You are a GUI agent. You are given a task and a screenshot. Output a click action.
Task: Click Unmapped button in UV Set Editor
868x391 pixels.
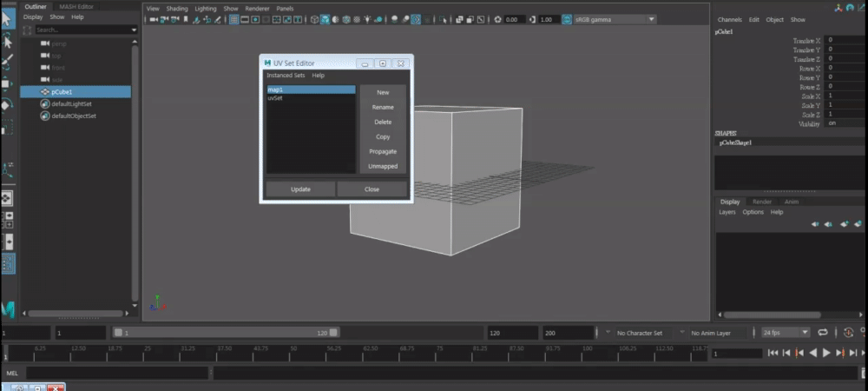pos(383,166)
